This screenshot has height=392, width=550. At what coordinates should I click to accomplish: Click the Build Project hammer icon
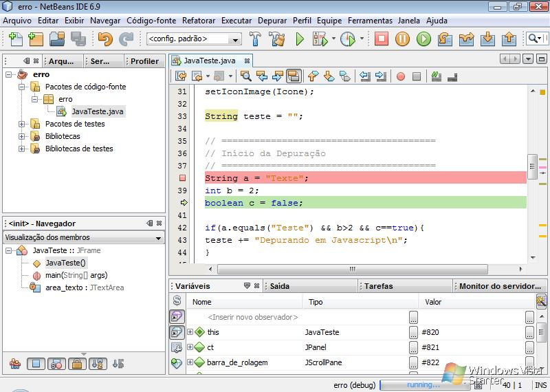[255, 39]
